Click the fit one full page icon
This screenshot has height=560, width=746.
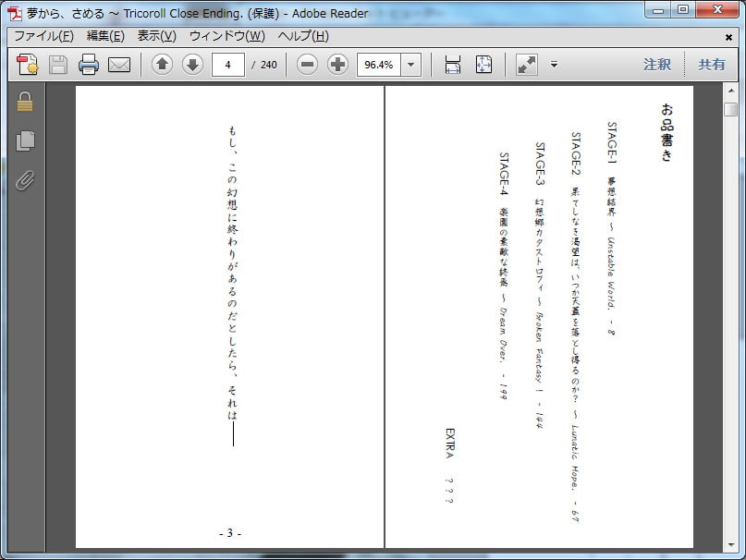click(483, 65)
